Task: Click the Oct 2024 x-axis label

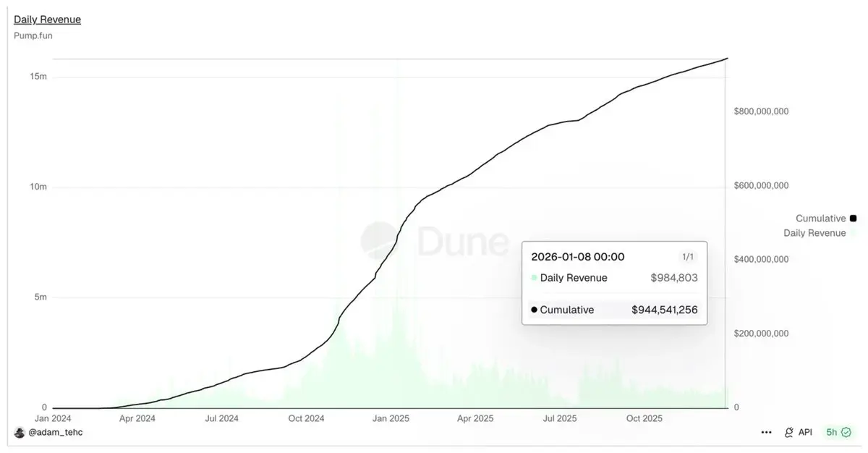Action: click(306, 418)
